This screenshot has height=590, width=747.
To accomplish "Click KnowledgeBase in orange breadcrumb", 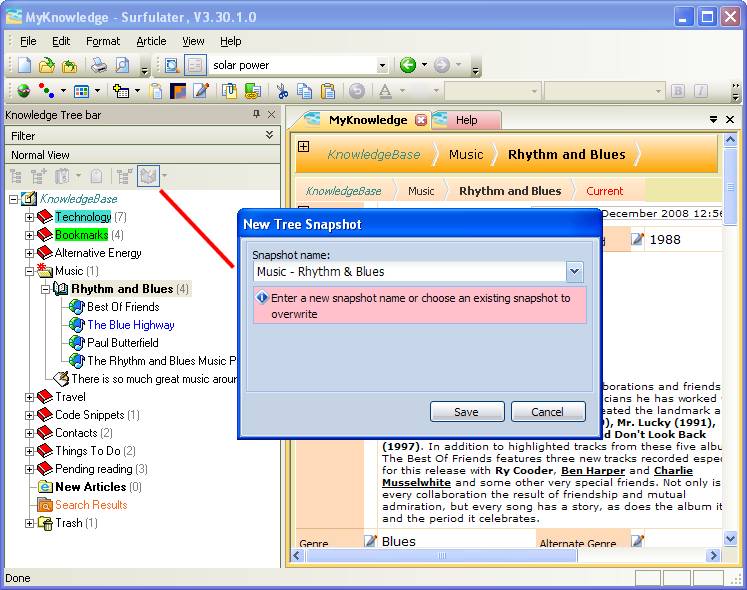I will 374,154.
